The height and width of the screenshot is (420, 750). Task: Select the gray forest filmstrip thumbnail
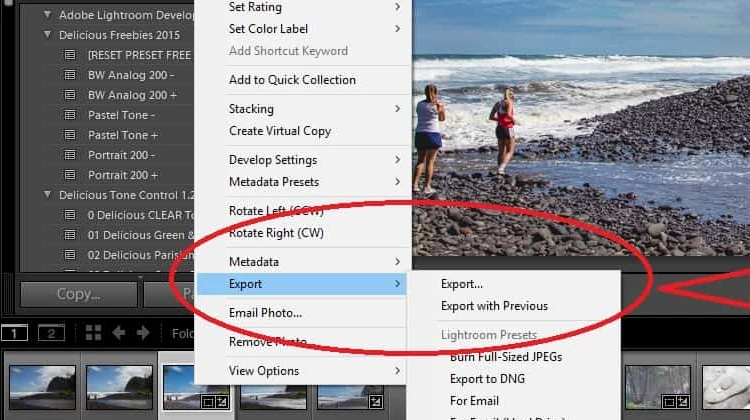658,387
